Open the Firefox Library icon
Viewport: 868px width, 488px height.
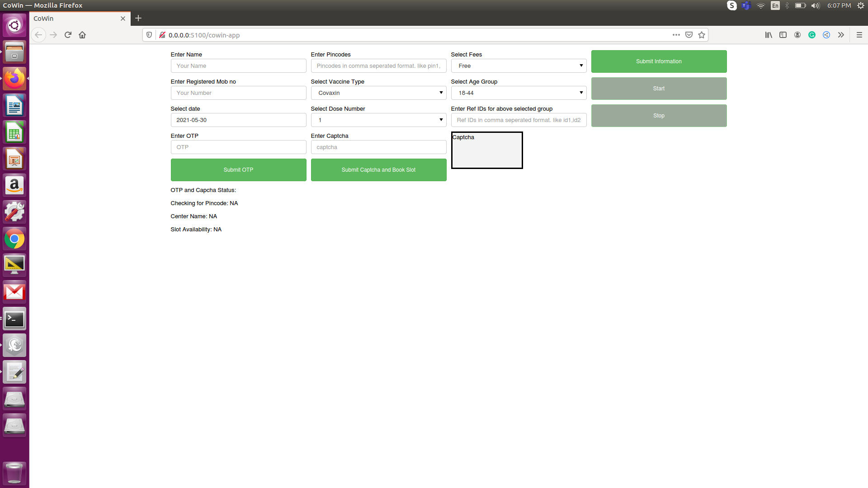(x=769, y=35)
